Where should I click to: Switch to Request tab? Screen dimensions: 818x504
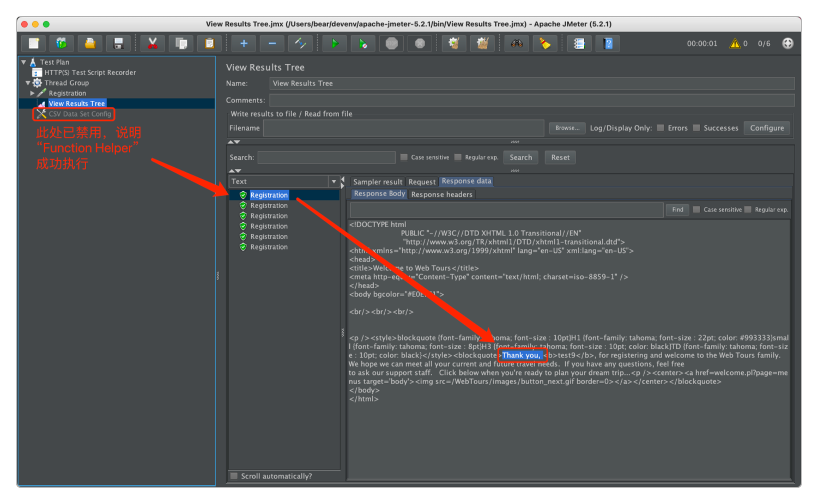pyautogui.click(x=422, y=182)
